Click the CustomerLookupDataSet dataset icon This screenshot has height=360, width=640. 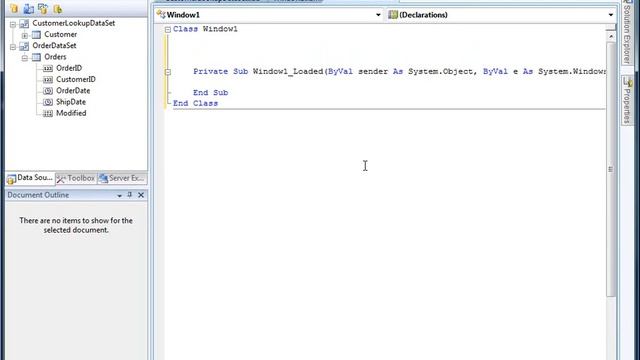click(x=24, y=24)
